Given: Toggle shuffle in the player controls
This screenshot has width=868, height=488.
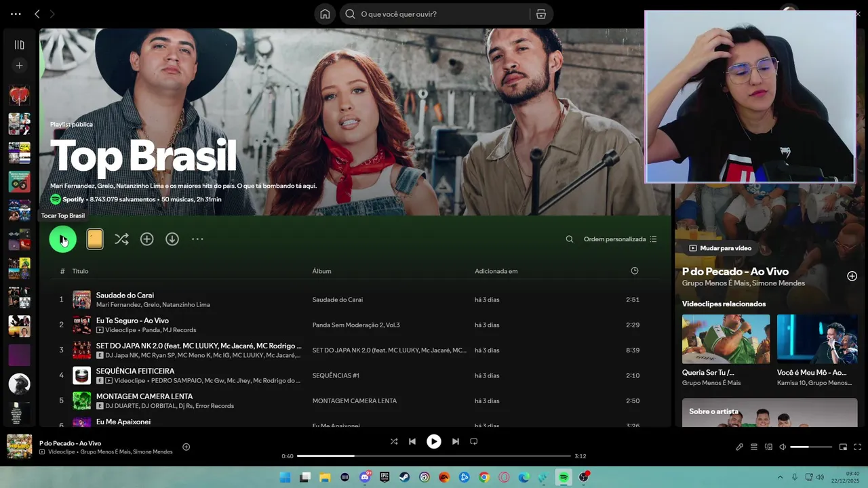Looking at the screenshot, I should 394,441.
